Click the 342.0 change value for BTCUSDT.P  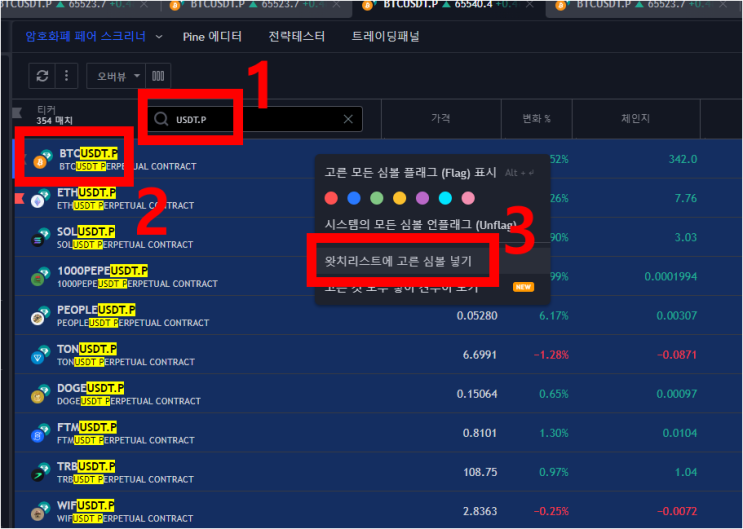tap(683, 159)
